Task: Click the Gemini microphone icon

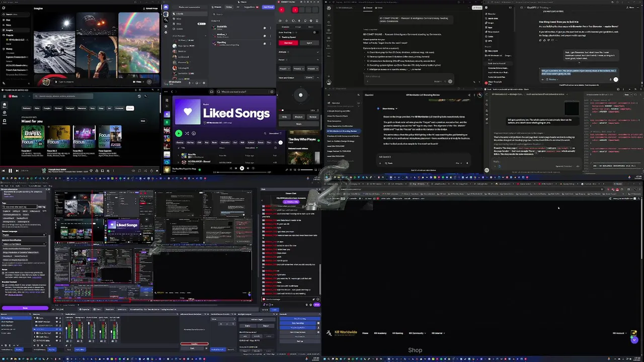Action: (x=467, y=163)
